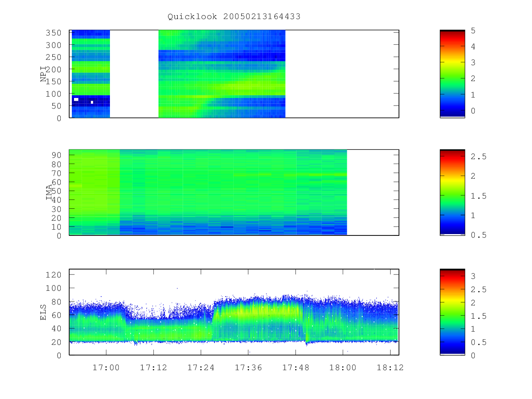
Task: Click the 17:00 time axis label
Action: (x=106, y=368)
